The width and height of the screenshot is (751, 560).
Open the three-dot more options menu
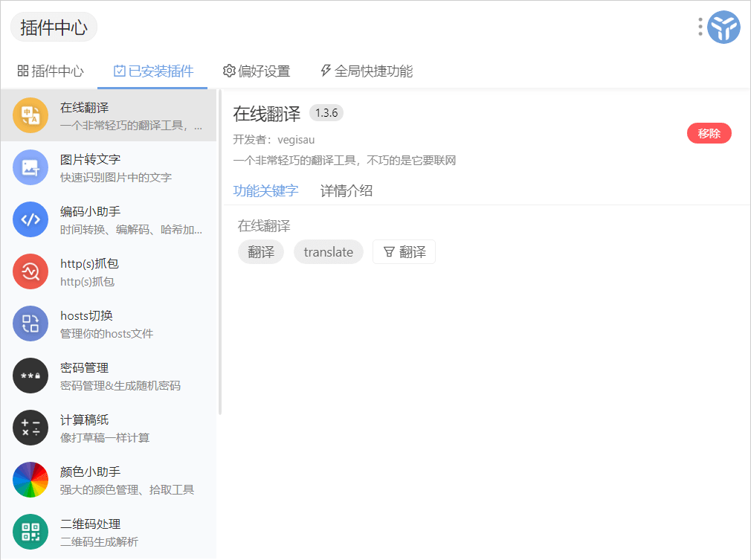pos(700,28)
